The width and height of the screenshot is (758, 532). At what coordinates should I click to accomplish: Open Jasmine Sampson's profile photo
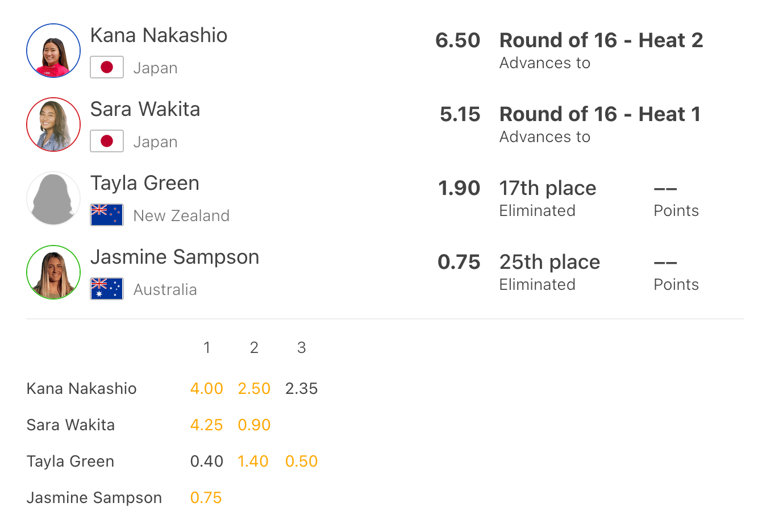(53, 272)
